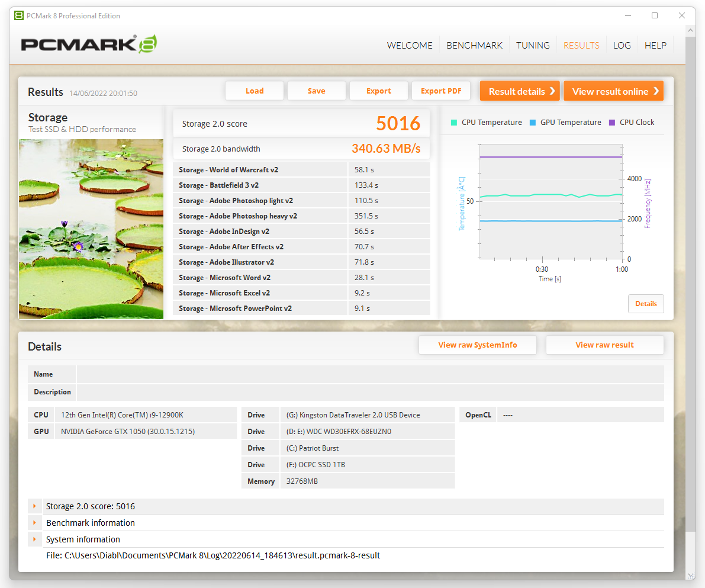Expand the Benchmark information section
The width and height of the screenshot is (705, 588).
click(34, 523)
